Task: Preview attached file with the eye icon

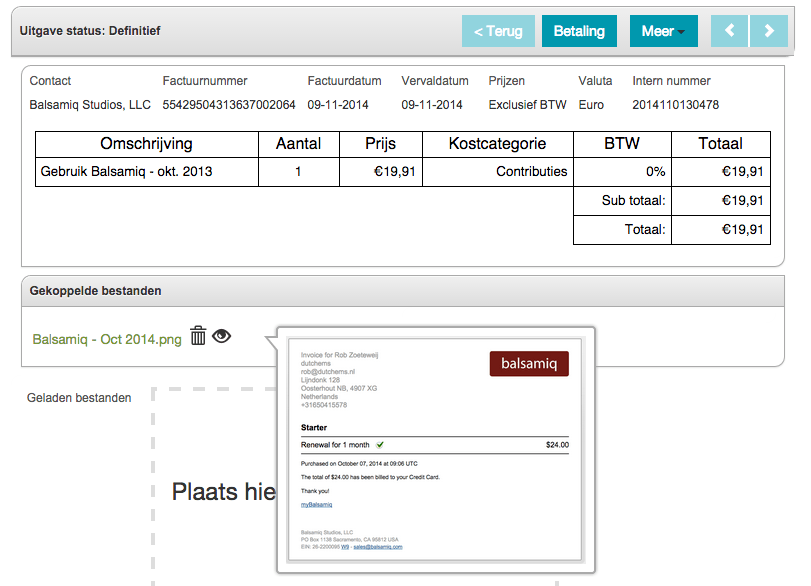Action: (x=221, y=336)
